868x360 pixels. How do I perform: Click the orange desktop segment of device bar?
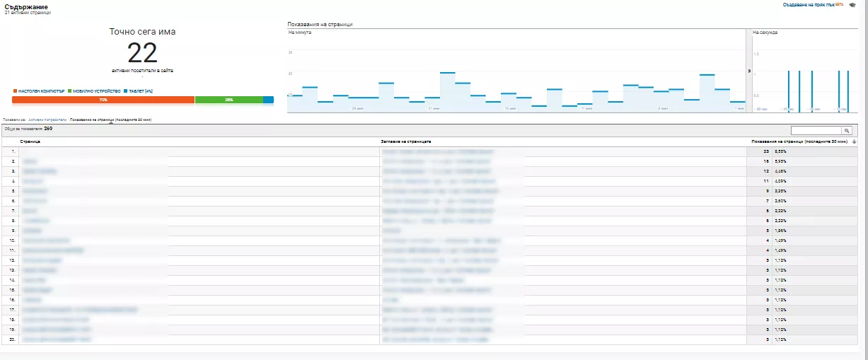(x=103, y=100)
